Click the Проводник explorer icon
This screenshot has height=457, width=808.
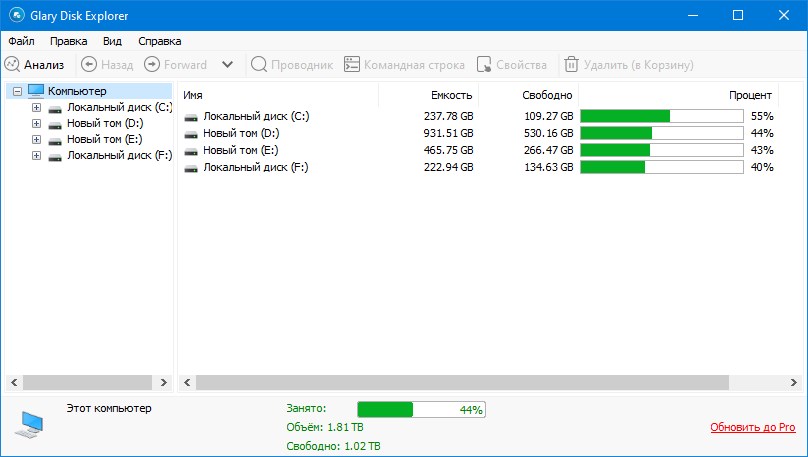pyautogui.click(x=259, y=64)
